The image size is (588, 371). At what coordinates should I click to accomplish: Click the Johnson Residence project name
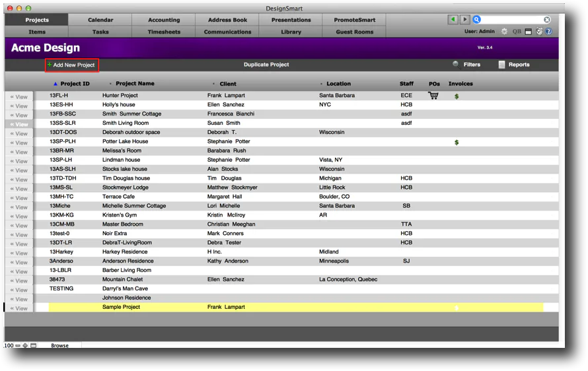[x=126, y=298]
